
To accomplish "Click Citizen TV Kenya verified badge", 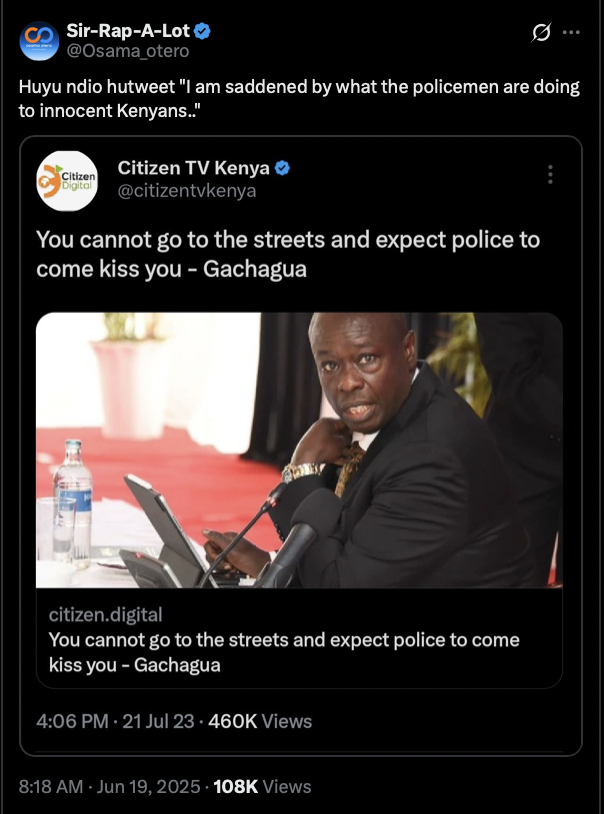I will coord(282,168).
